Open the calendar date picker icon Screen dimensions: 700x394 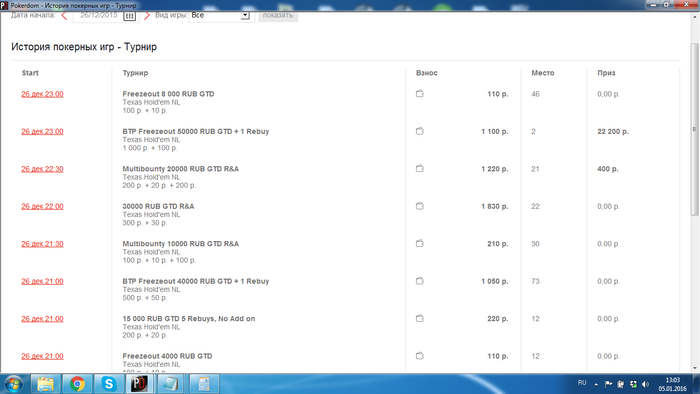click(x=129, y=16)
